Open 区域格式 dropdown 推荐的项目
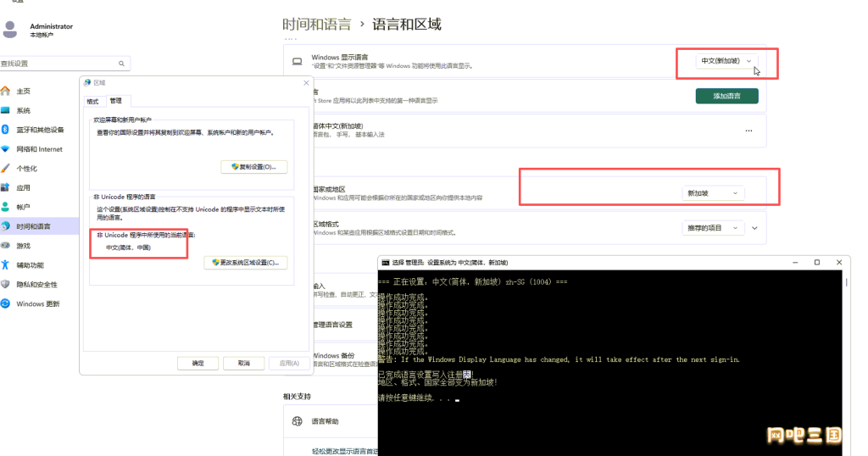This screenshot has width=868, height=456. (x=712, y=228)
